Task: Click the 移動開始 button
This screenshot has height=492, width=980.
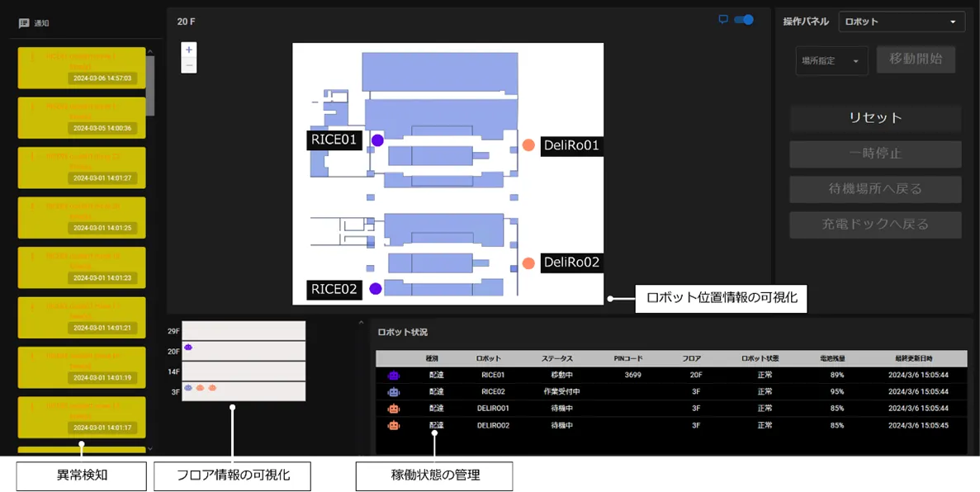Action: [916, 59]
